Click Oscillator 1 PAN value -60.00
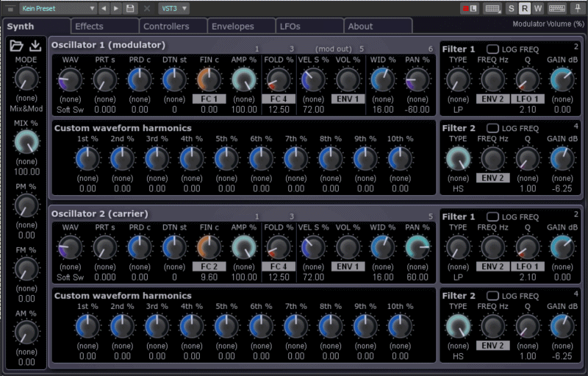This screenshot has width=588, height=376. [417, 110]
